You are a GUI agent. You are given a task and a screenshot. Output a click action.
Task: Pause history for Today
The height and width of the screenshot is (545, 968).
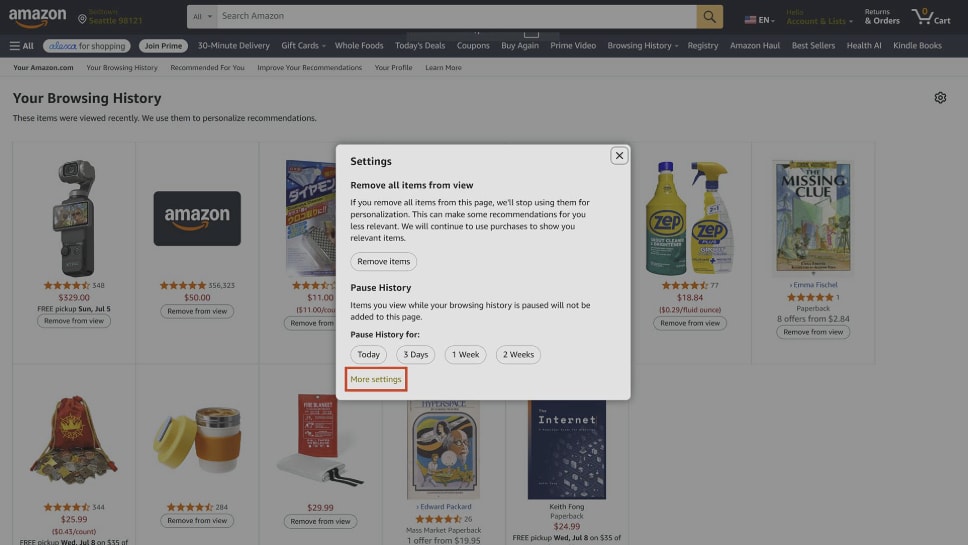coord(369,355)
